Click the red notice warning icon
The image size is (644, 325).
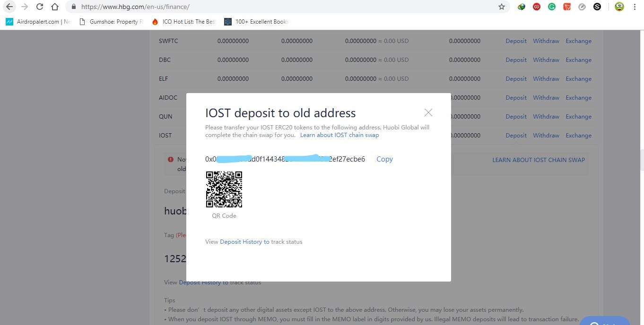[171, 160]
